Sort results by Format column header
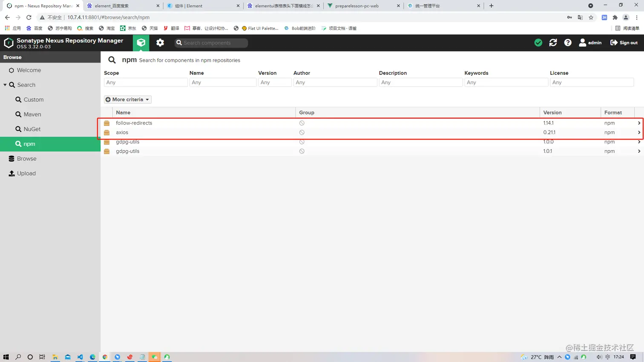The image size is (644, 362). tap(618, 112)
